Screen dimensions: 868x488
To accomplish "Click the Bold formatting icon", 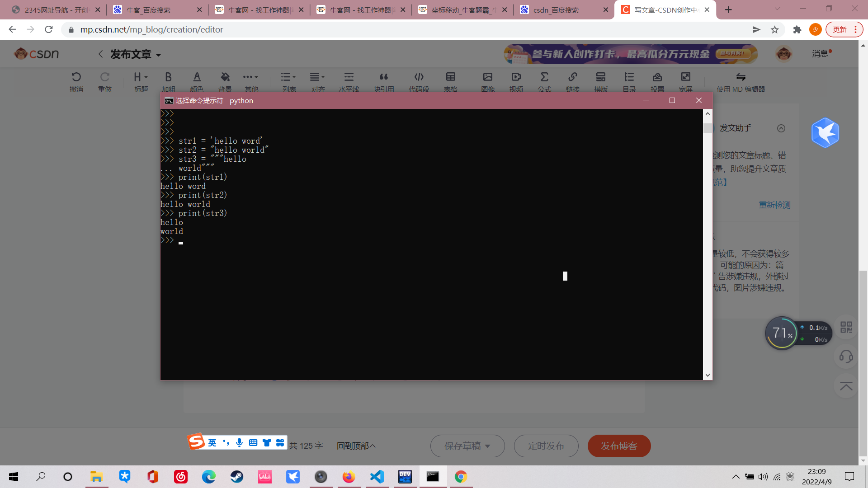I will point(168,77).
